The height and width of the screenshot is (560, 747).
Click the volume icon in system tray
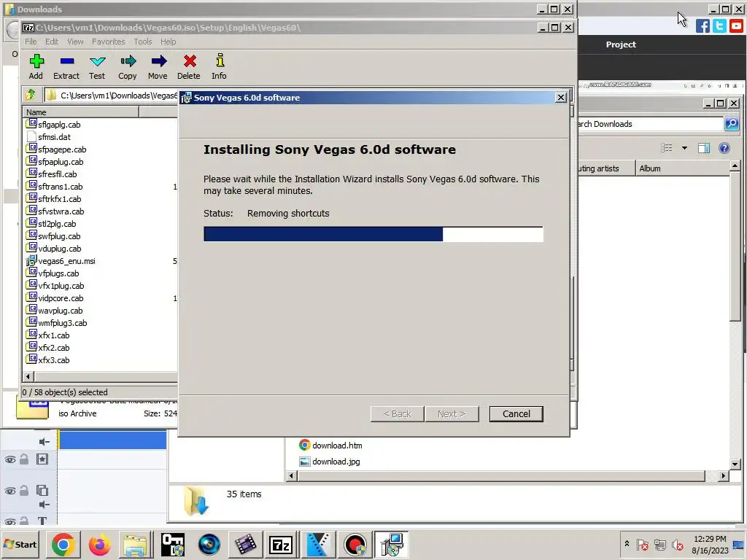coord(678,544)
